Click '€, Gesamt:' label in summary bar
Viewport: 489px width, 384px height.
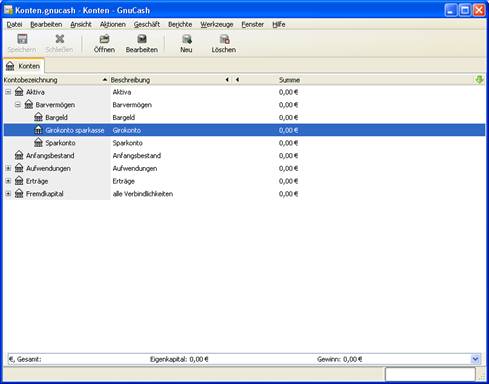[25, 359]
